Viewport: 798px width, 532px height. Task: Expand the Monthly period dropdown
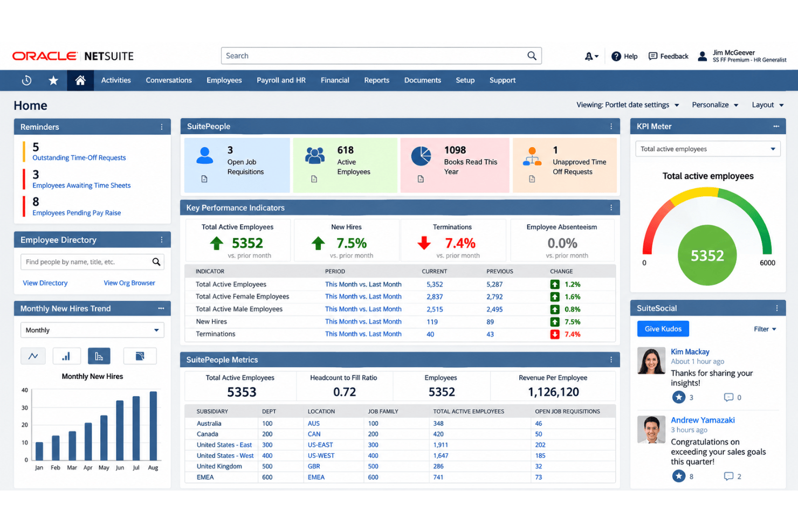click(92, 330)
